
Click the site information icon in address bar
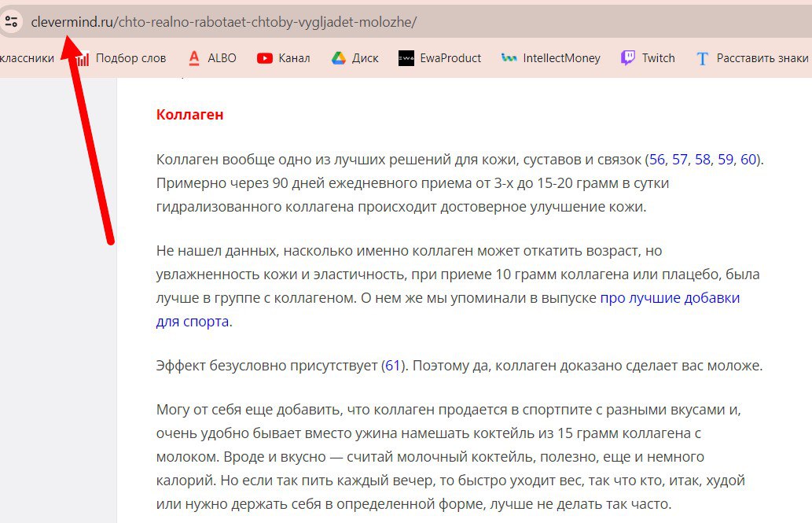pyautogui.click(x=11, y=22)
